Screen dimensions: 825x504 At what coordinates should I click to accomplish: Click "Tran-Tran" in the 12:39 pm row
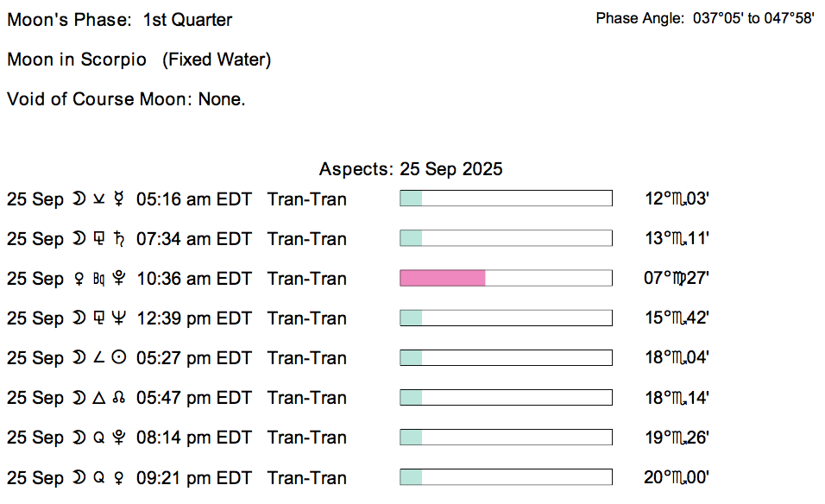pos(307,318)
